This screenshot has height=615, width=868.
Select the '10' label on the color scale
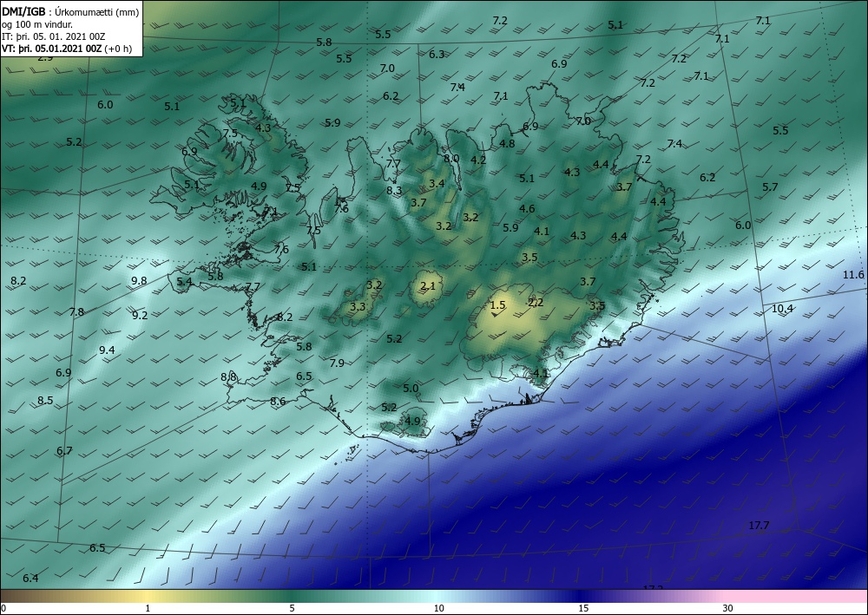[x=439, y=608]
